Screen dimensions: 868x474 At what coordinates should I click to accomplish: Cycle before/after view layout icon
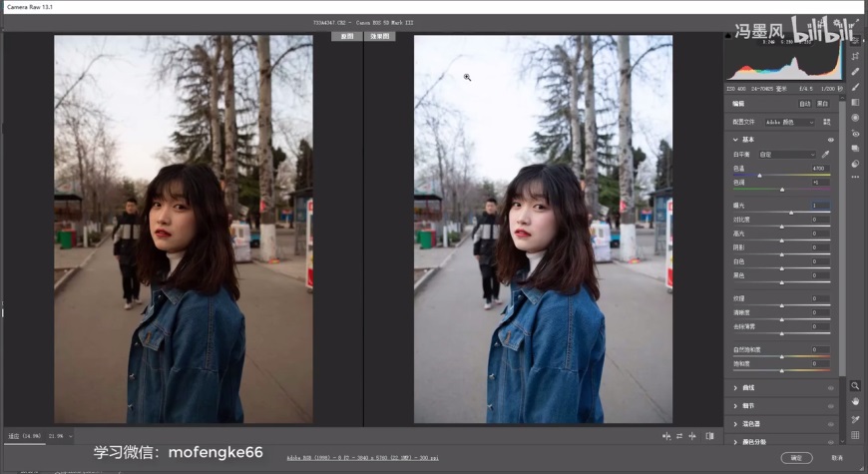665,436
